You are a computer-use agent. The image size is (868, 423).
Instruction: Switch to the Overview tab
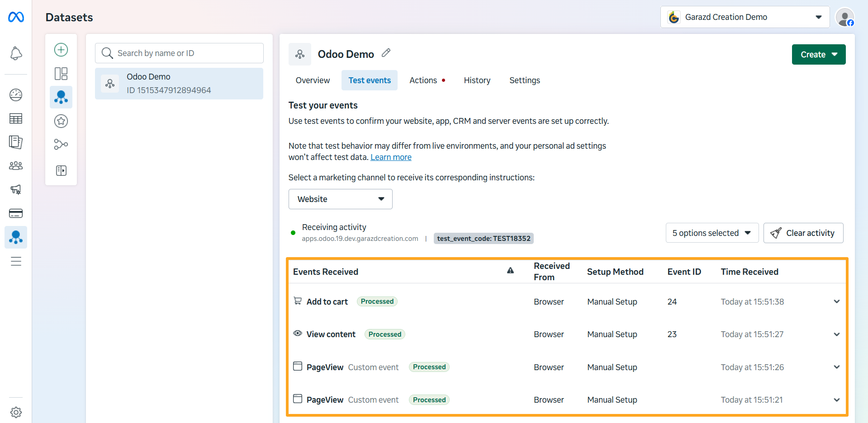click(313, 80)
